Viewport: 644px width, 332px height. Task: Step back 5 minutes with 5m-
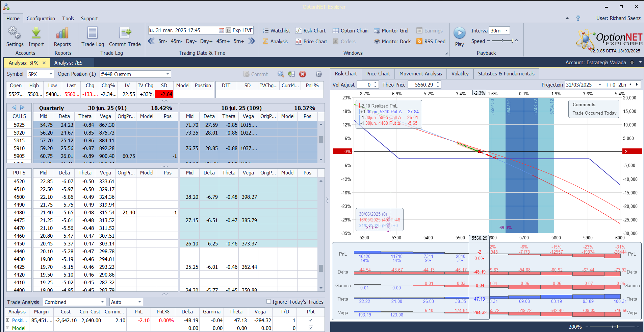[x=163, y=41]
